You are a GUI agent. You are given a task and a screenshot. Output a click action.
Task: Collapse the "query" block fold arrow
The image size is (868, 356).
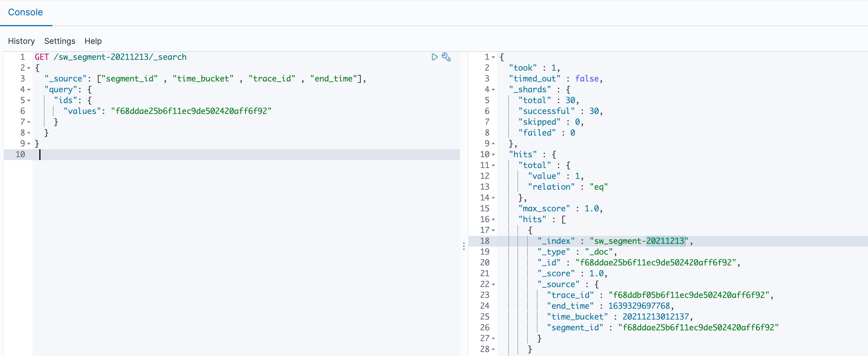pyautogui.click(x=29, y=90)
